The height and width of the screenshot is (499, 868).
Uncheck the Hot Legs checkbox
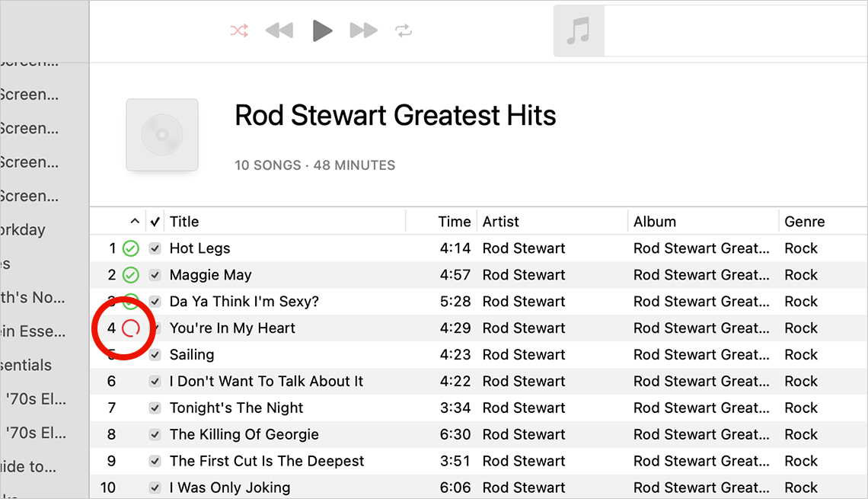(155, 248)
